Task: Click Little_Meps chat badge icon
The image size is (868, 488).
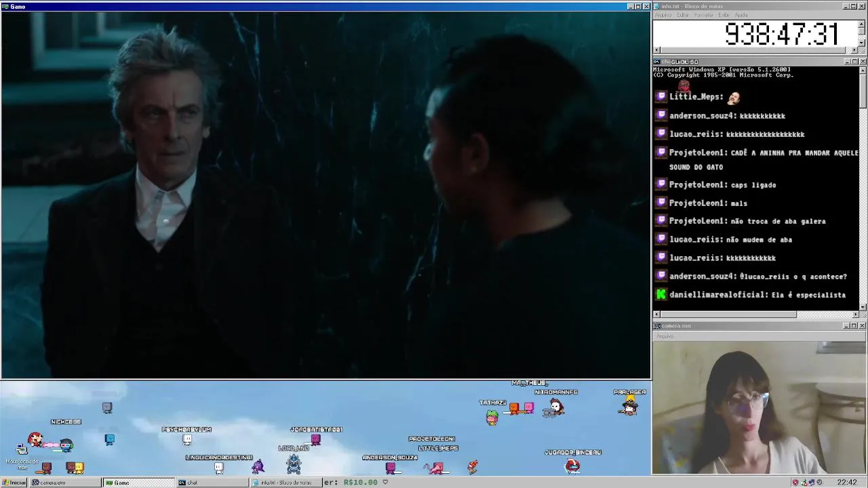Action: point(661,97)
